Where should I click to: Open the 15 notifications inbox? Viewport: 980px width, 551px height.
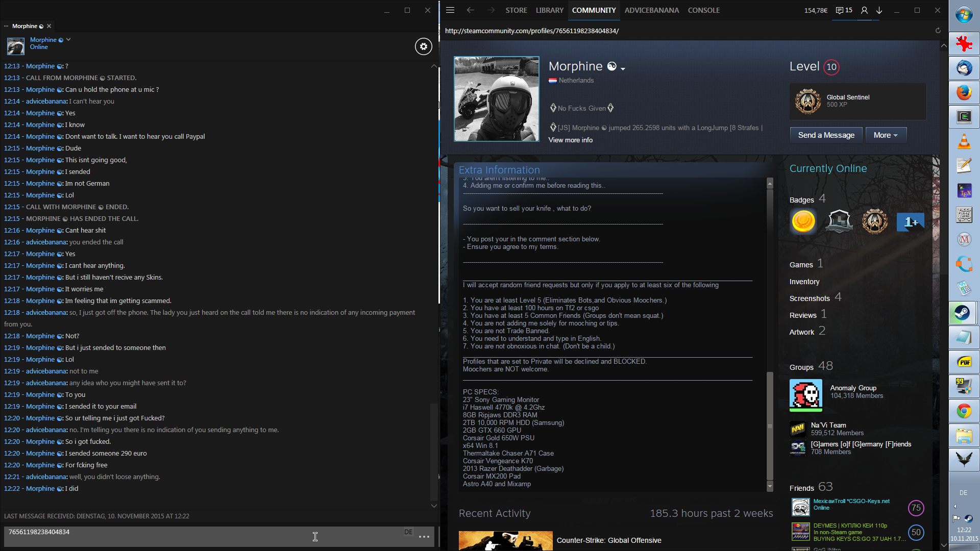(x=844, y=10)
